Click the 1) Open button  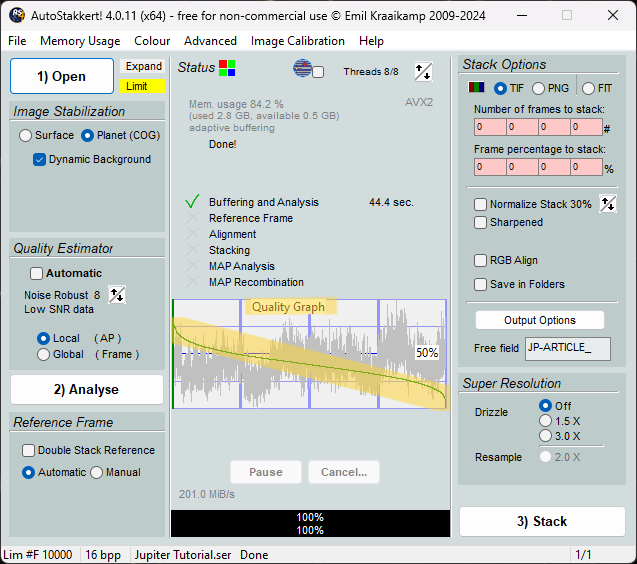62,76
